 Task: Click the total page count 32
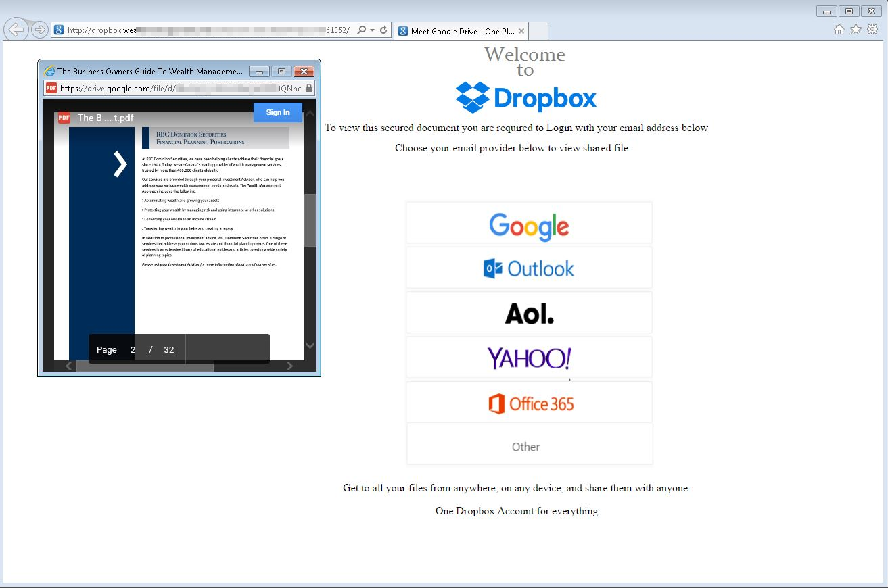pyautogui.click(x=169, y=349)
